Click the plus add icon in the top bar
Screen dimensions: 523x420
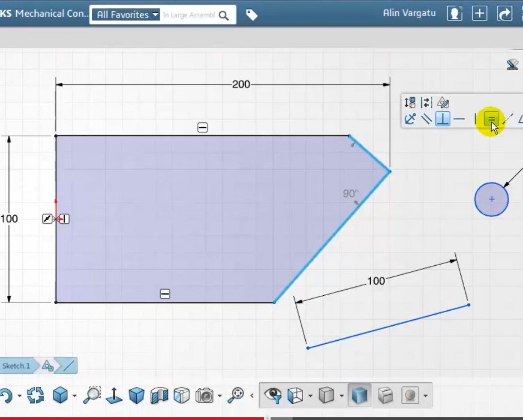(480, 14)
